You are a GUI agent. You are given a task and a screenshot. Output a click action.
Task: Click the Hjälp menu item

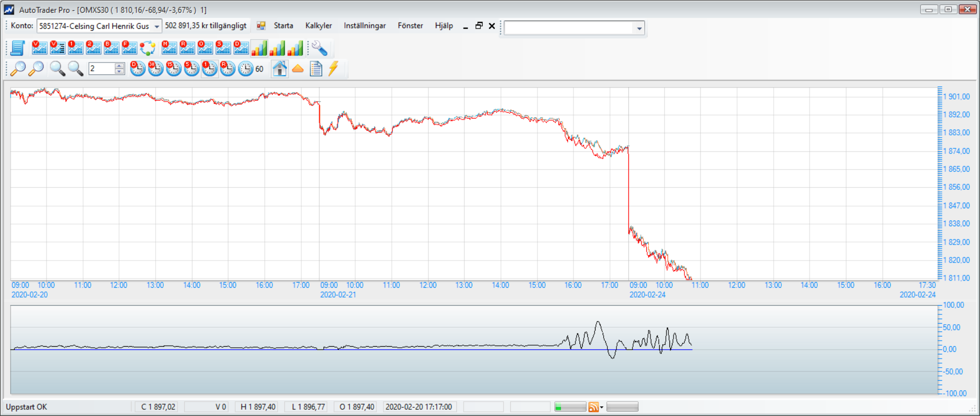[x=444, y=26]
